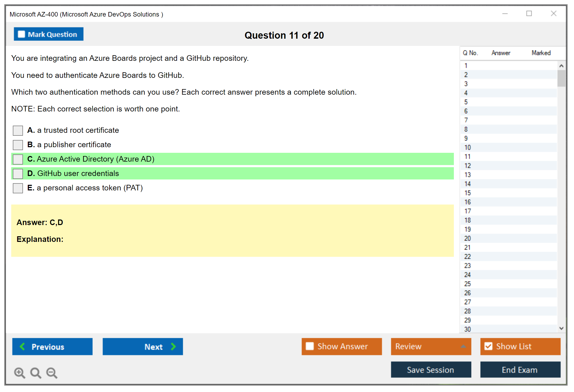Click the Save Session button
574x392 pixels.
(x=431, y=370)
